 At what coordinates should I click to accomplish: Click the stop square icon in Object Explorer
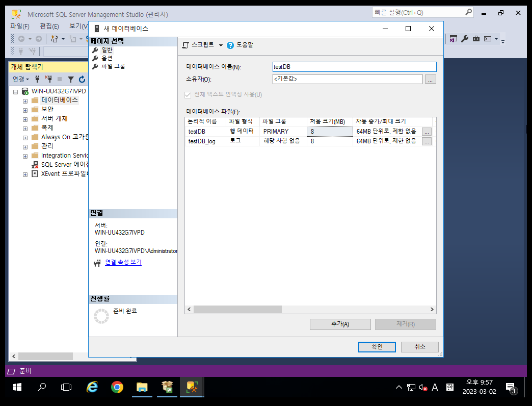[60, 79]
